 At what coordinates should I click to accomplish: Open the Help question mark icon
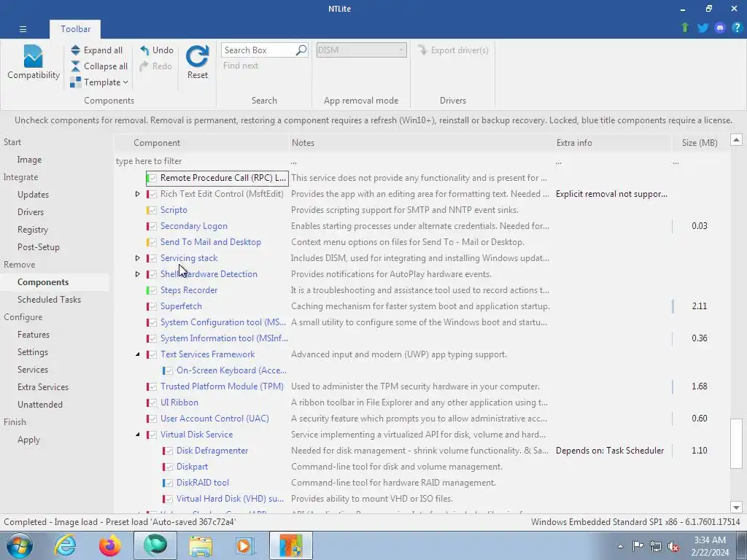tap(737, 28)
